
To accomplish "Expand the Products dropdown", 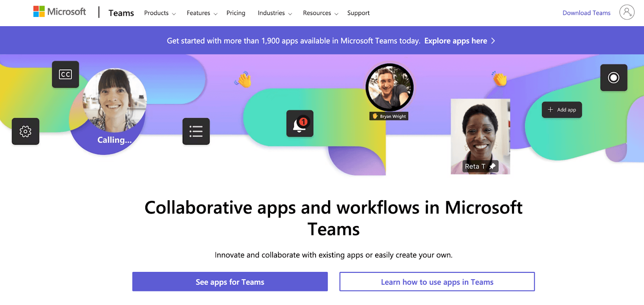I will click(160, 13).
